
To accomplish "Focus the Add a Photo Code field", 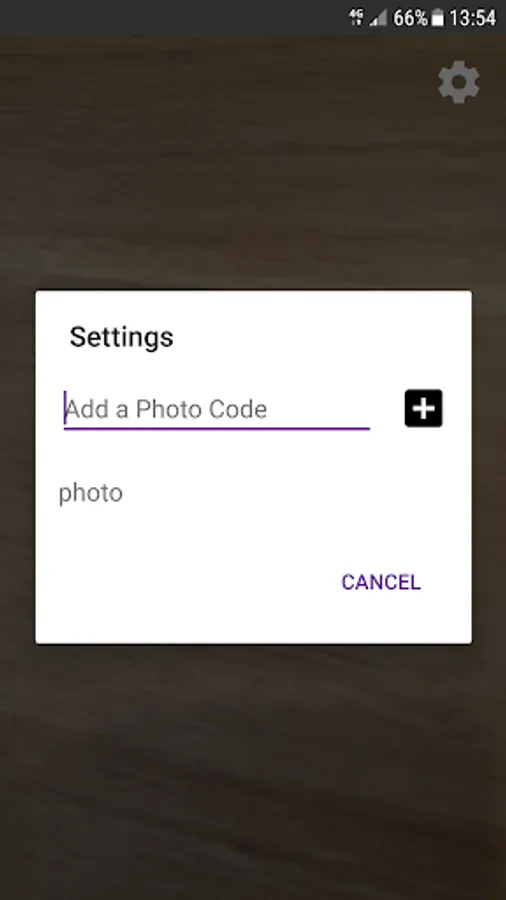I will [216, 409].
